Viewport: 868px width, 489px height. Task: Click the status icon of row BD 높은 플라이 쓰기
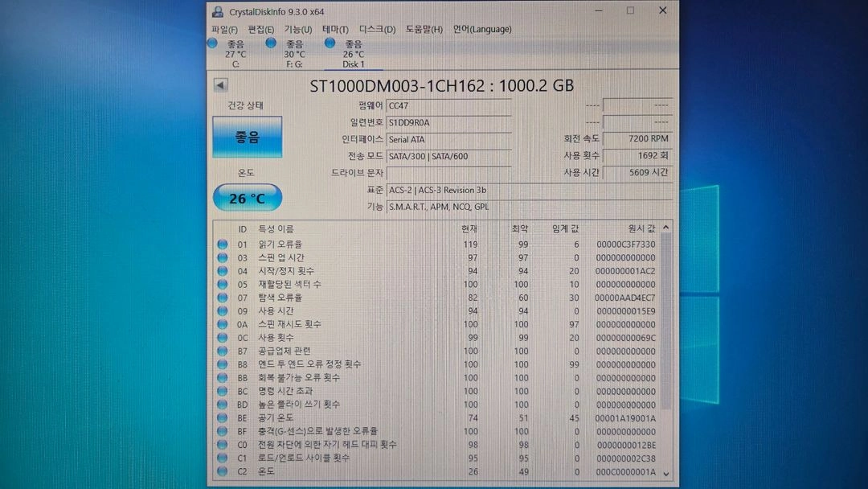point(223,405)
